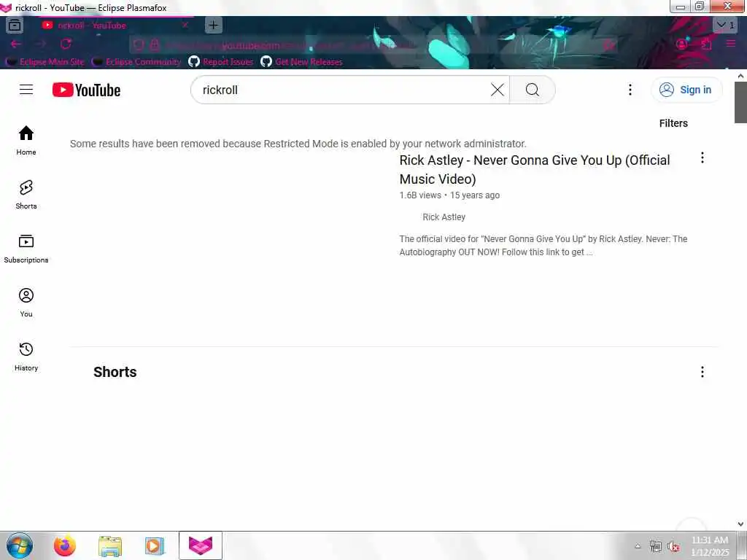
Task: Open the Get New Releases bookmark
Action: pos(301,62)
